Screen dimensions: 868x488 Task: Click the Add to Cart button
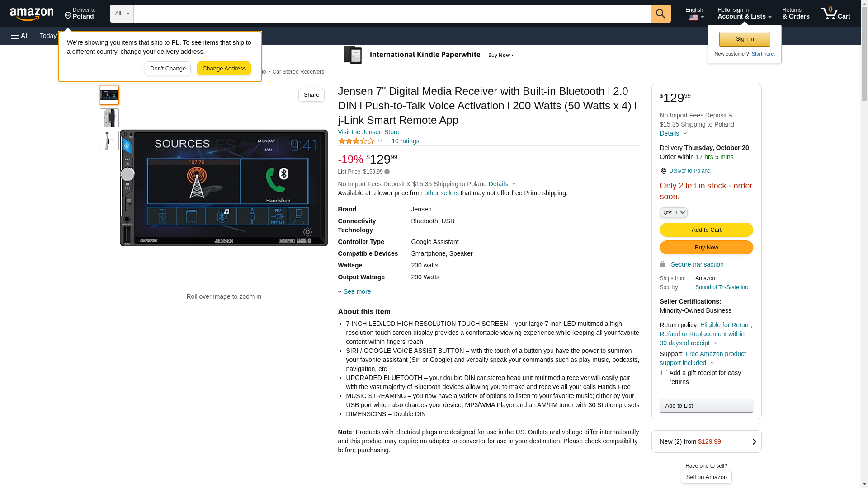706,230
